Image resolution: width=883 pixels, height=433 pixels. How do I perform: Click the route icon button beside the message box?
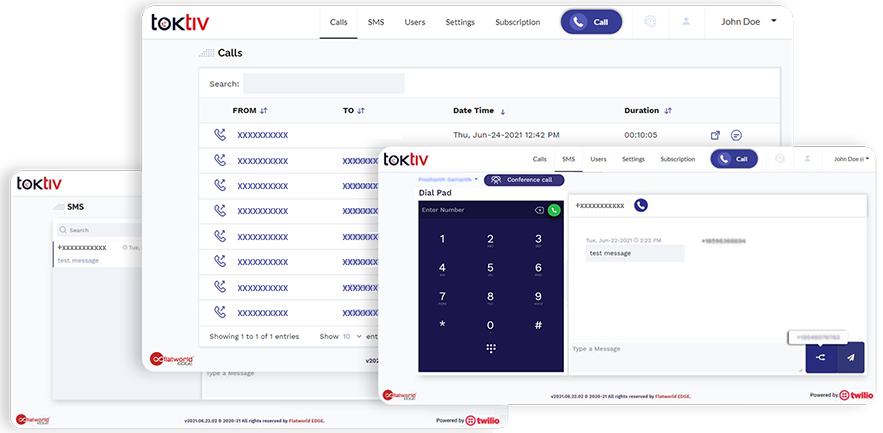point(821,357)
